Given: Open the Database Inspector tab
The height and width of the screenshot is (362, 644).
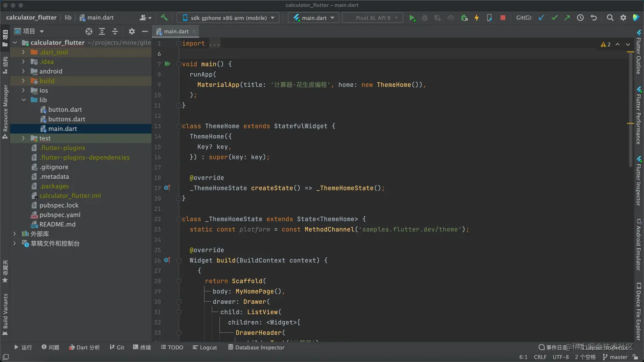Looking at the screenshot, I should point(256,348).
